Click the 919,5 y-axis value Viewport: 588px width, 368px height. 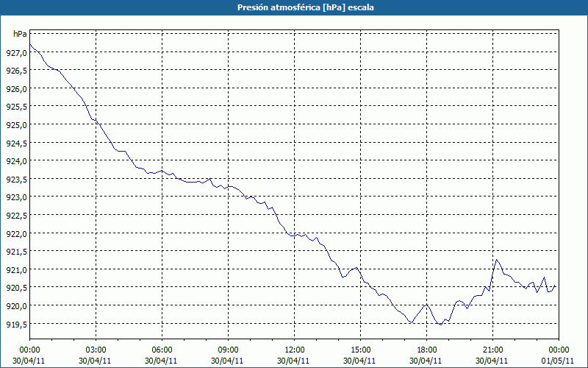(x=17, y=325)
